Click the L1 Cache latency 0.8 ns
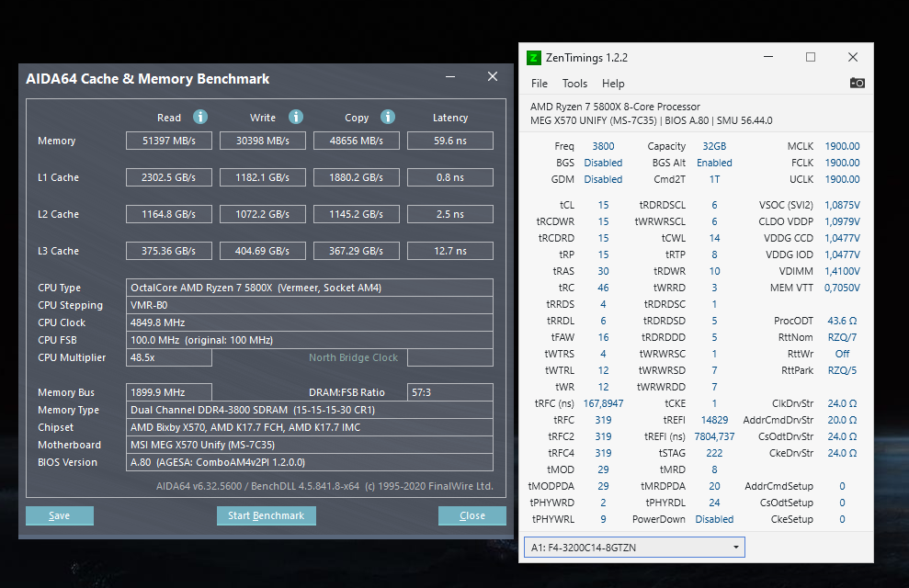The image size is (909, 588). pos(450,177)
